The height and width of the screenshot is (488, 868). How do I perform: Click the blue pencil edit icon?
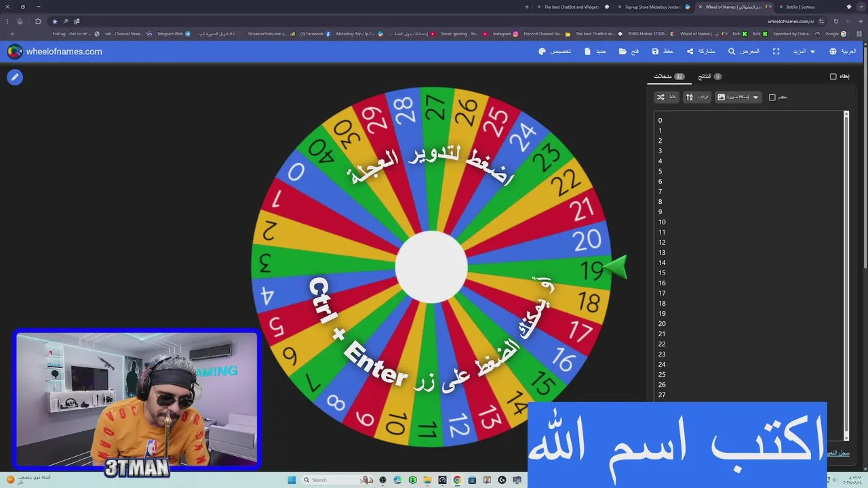point(14,77)
